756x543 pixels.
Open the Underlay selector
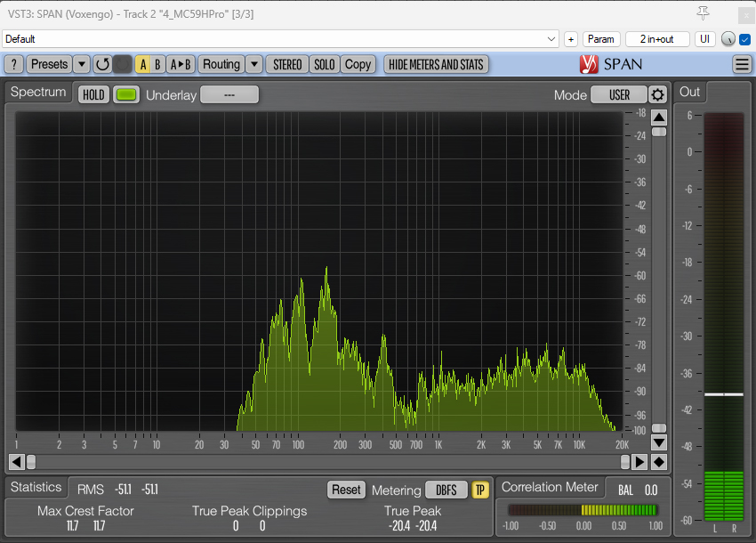click(x=229, y=95)
